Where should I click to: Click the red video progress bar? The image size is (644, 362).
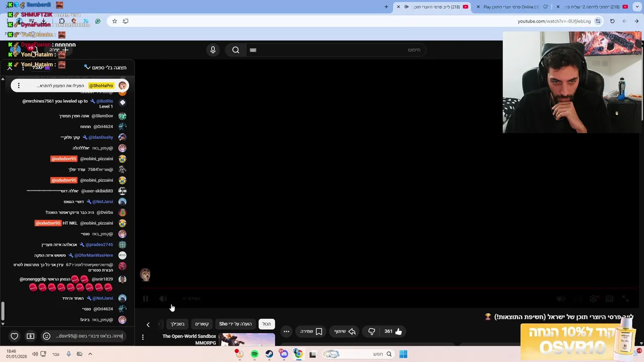[x=389, y=289]
